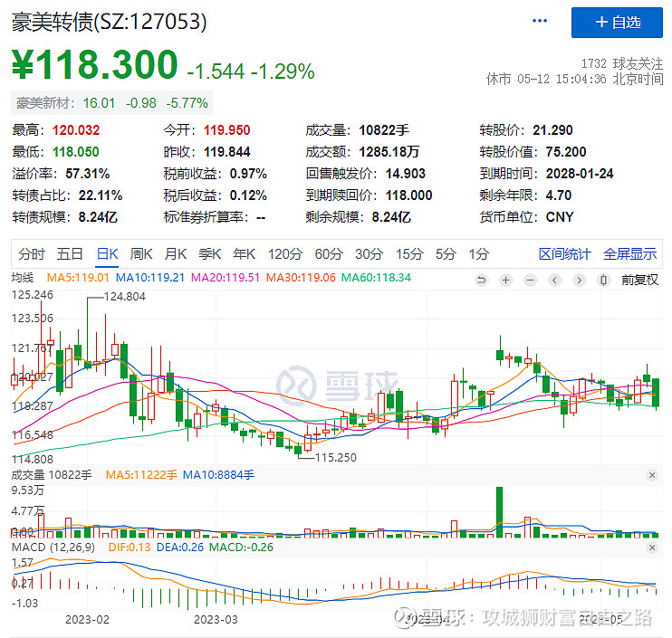
Task: Select the 年K chart tab
Action: tap(244, 254)
